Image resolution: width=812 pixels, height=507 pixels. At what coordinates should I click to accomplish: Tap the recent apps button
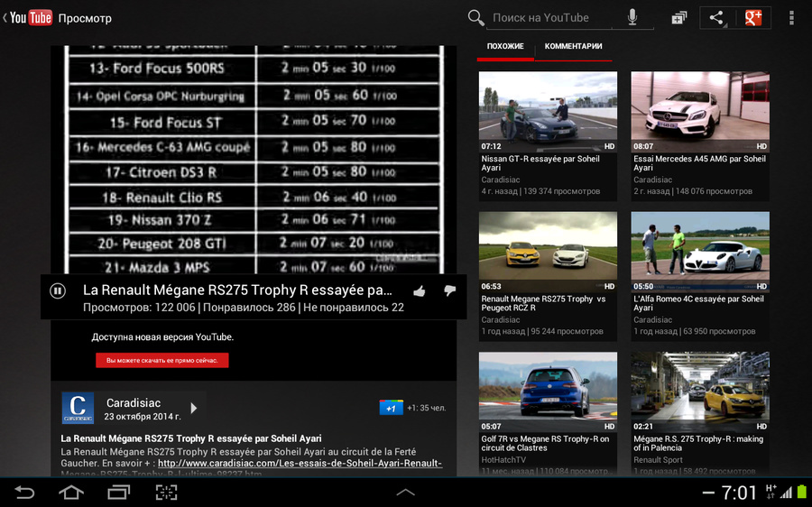point(118,492)
